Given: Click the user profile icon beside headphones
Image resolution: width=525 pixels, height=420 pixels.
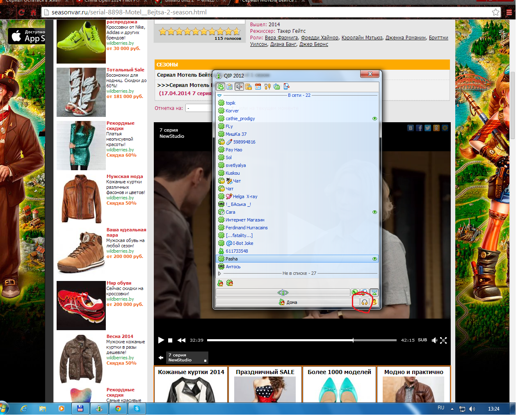Looking at the screenshot, I should click(x=374, y=302).
